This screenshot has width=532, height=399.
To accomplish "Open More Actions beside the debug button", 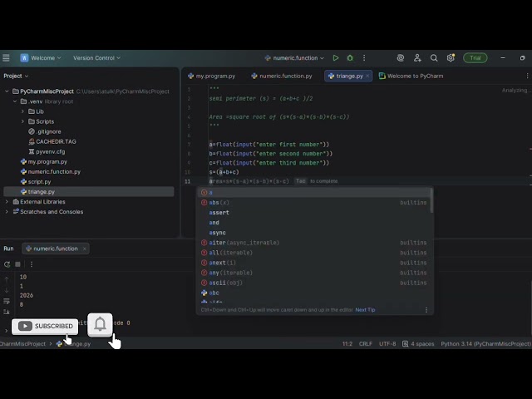I will (364, 58).
